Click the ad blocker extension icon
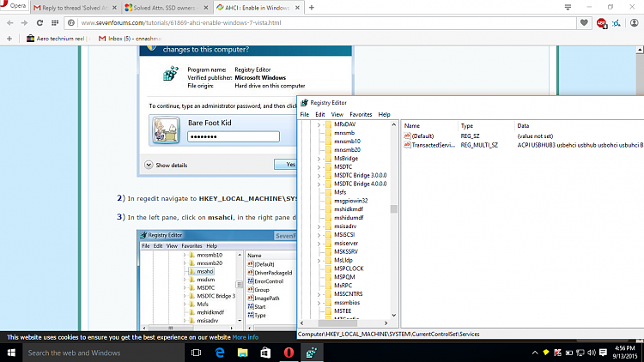This screenshot has width=644, height=362. (602, 23)
